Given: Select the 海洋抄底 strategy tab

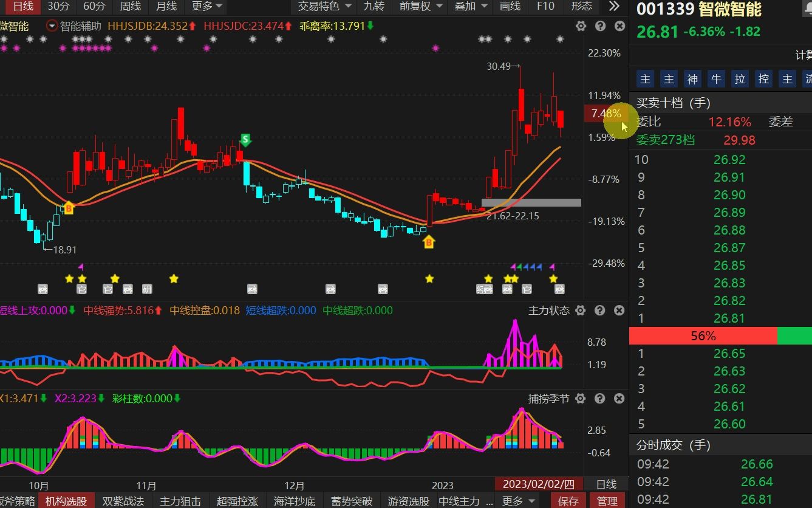Looking at the screenshot, I should pos(295,501).
